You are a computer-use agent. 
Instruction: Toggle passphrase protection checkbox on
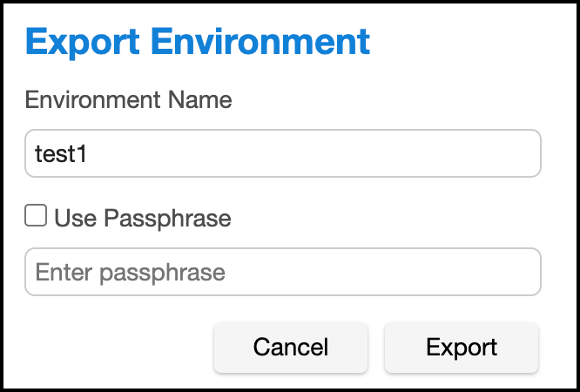[36, 216]
